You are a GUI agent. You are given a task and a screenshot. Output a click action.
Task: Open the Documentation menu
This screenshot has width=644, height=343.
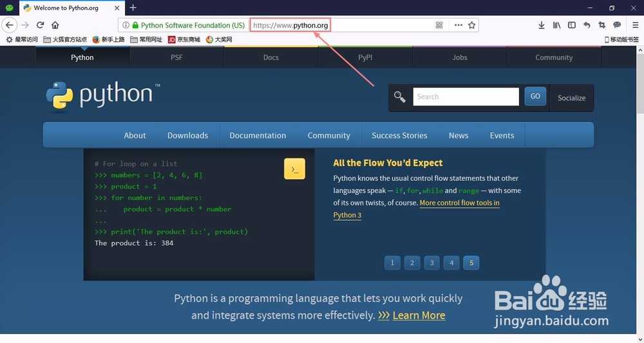(258, 135)
